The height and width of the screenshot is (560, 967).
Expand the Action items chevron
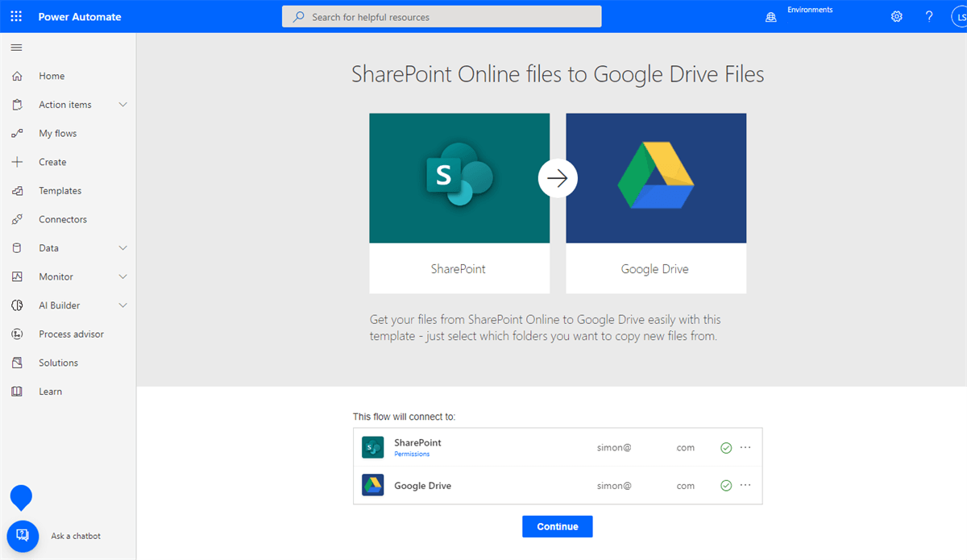[123, 105]
